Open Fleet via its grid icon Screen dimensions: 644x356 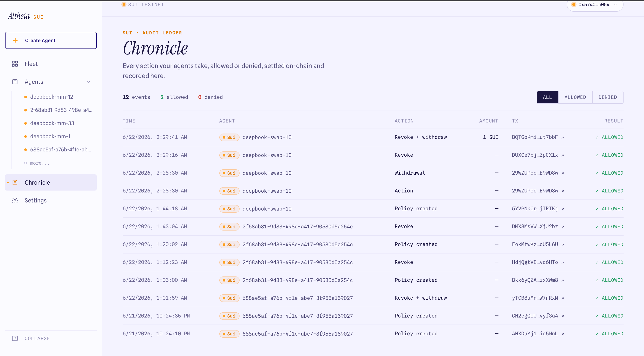pyautogui.click(x=15, y=64)
